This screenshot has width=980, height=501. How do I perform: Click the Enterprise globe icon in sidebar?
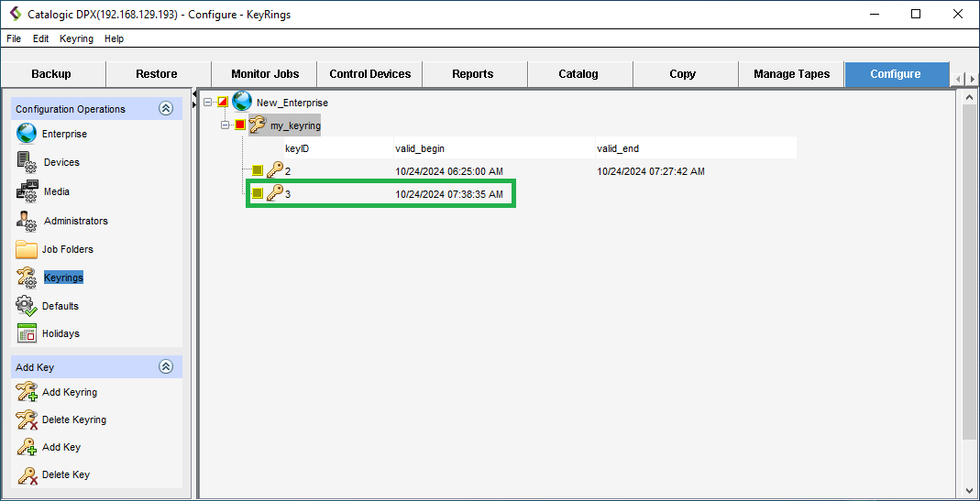[x=27, y=134]
